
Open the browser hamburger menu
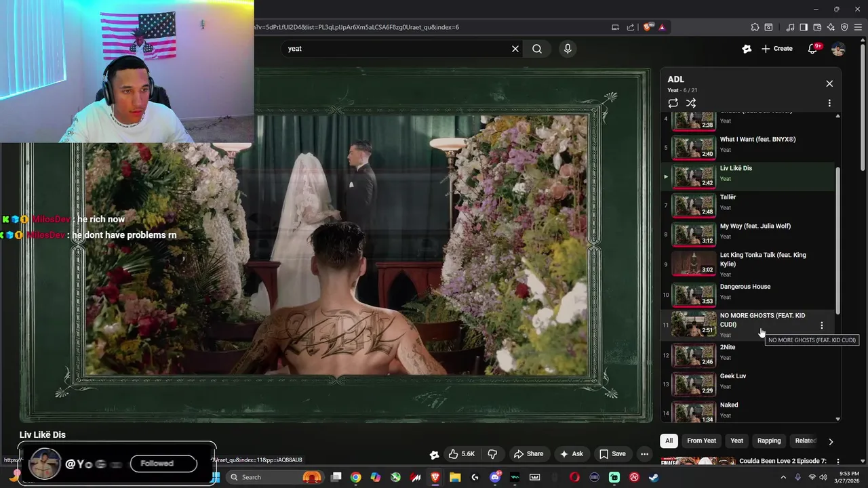point(858,27)
